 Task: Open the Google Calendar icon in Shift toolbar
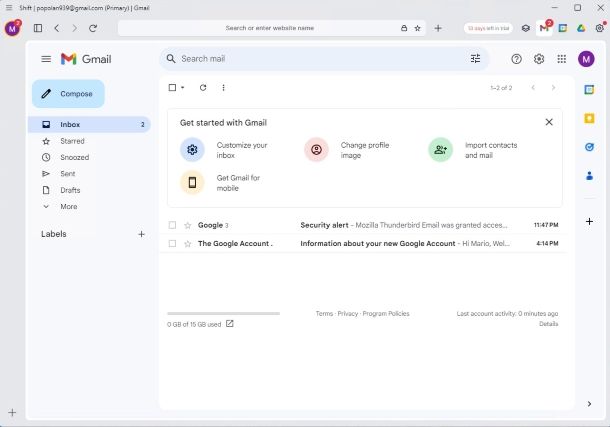[x=563, y=28]
